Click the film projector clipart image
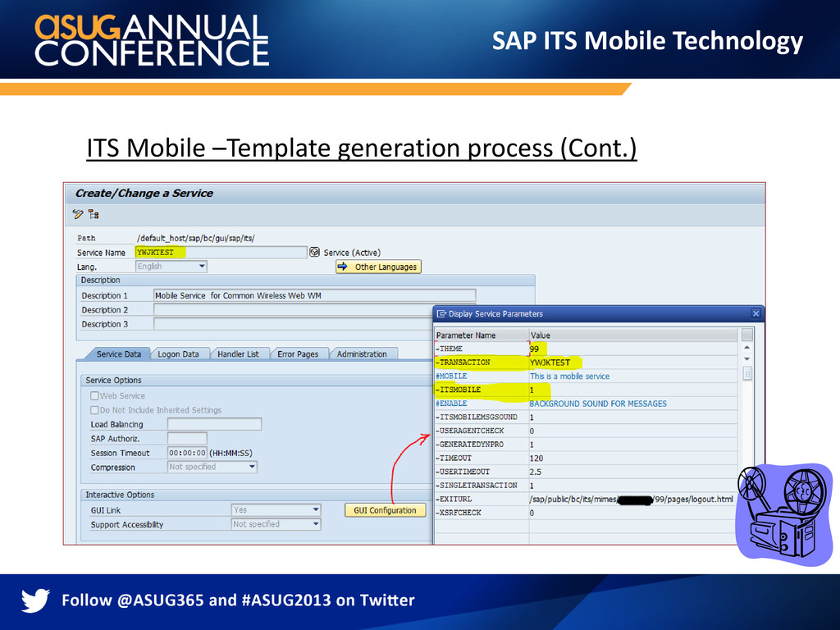The height and width of the screenshot is (630, 840). click(783, 514)
